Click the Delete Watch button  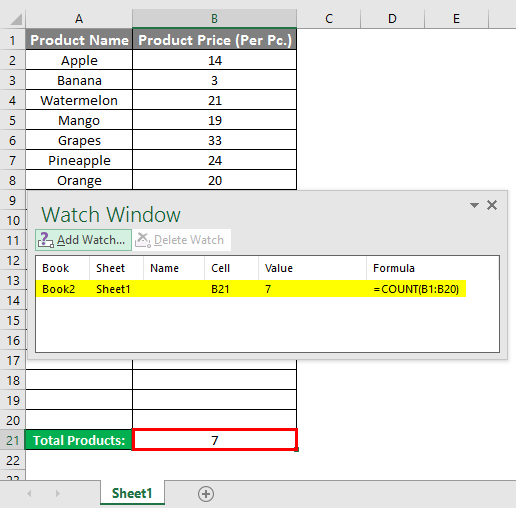click(182, 240)
